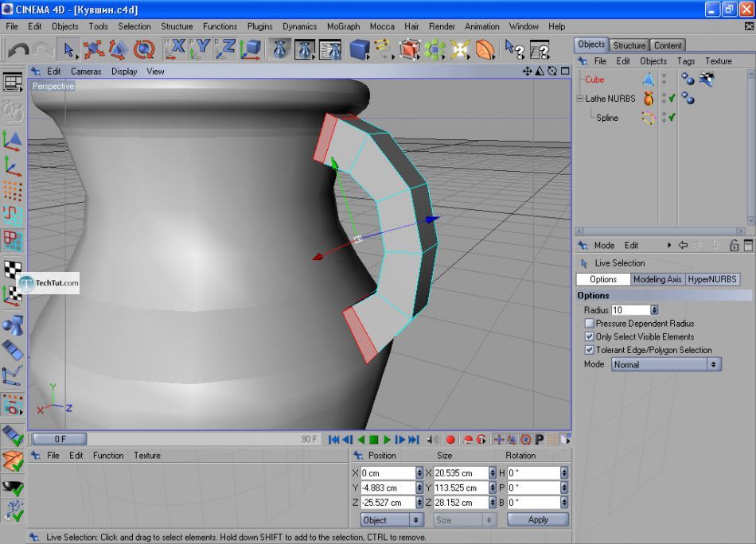
Task: Click the play forward button
Action: click(x=387, y=440)
